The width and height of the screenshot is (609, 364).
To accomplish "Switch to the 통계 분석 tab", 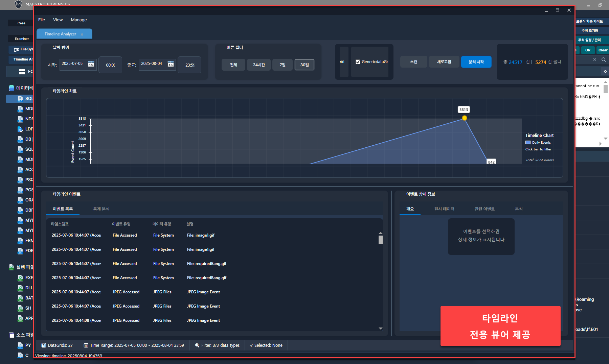I will 101,209.
